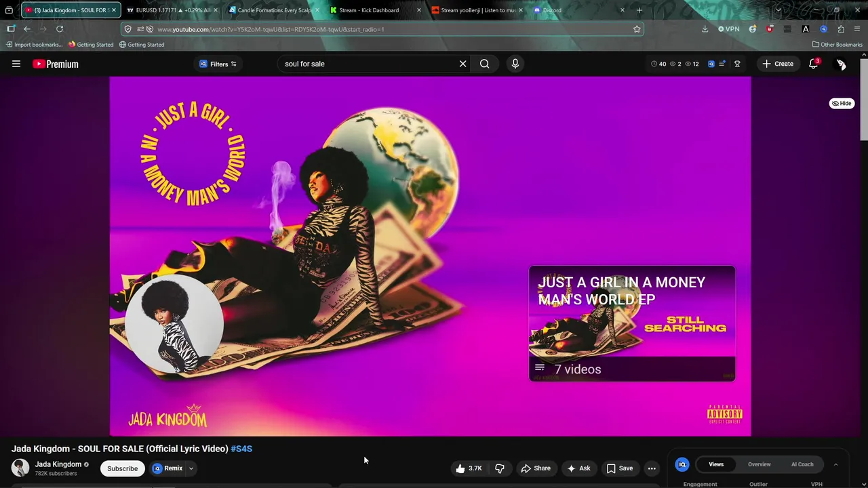Open vidIQ list icon in header
This screenshot has width=868, height=488.
(x=723, y=64)
